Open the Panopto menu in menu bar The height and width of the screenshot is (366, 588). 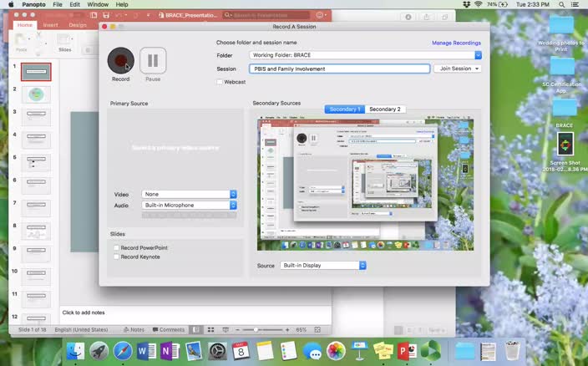(x=33, y=4)
